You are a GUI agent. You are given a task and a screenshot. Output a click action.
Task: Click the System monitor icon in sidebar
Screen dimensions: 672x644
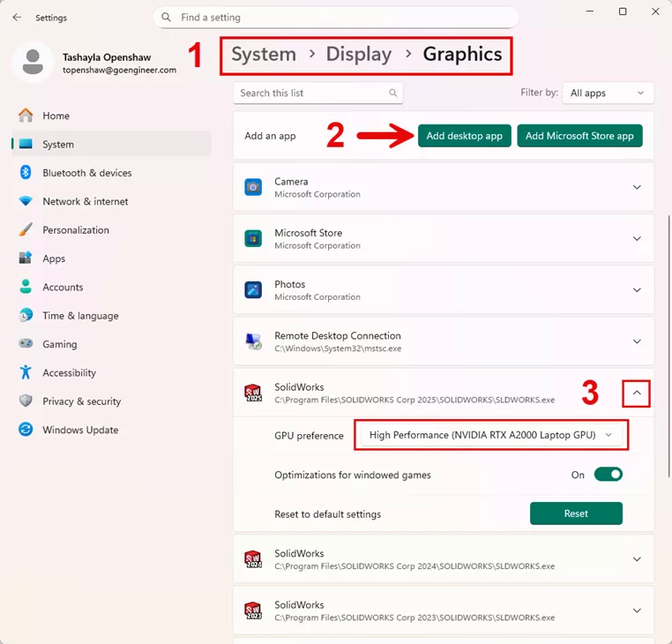pos(26,144)
